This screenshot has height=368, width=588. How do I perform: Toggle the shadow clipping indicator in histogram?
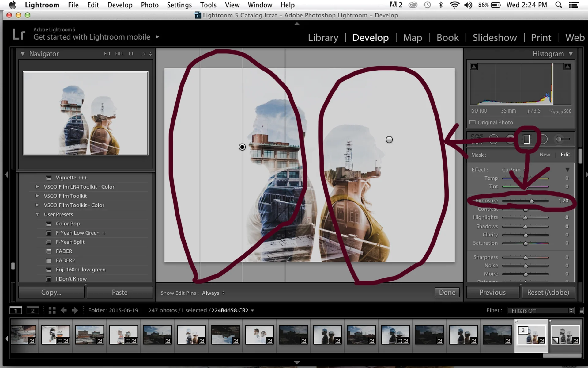pyautogui.click(x=474, y=67)
